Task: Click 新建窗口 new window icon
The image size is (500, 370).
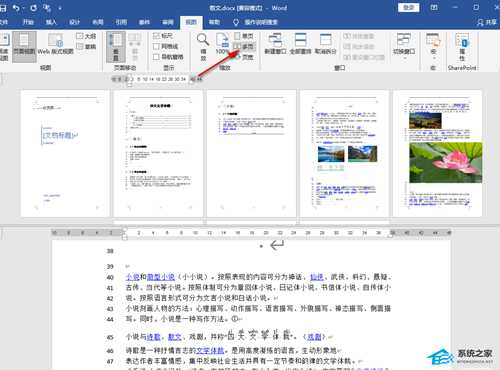Action: click(x=275, y=43)
